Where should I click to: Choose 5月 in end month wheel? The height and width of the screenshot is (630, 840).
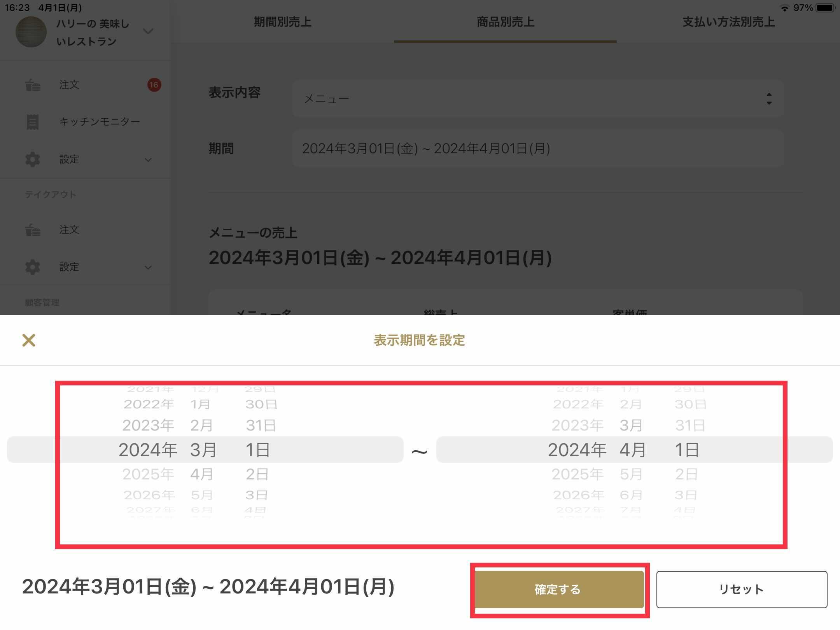(x=631, y=474)
